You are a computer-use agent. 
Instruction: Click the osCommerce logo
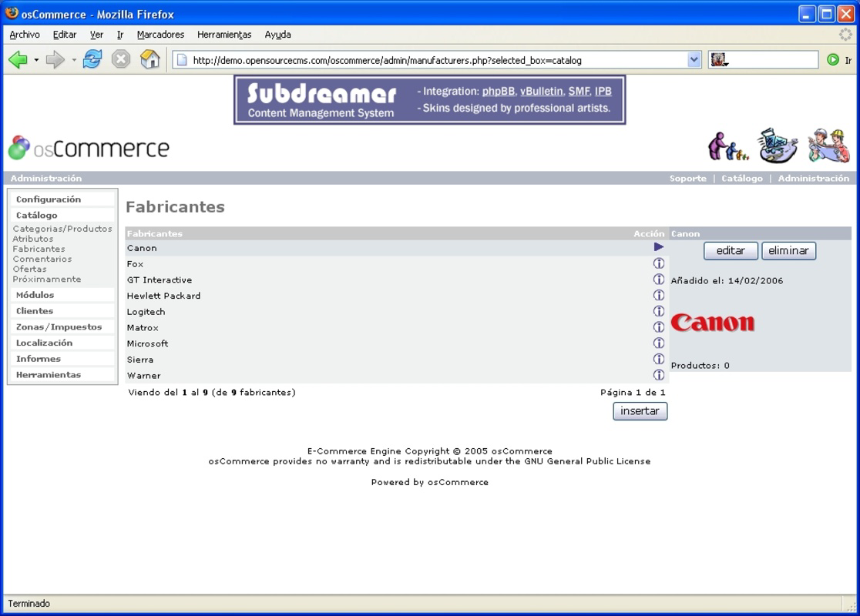coord(89,148)
